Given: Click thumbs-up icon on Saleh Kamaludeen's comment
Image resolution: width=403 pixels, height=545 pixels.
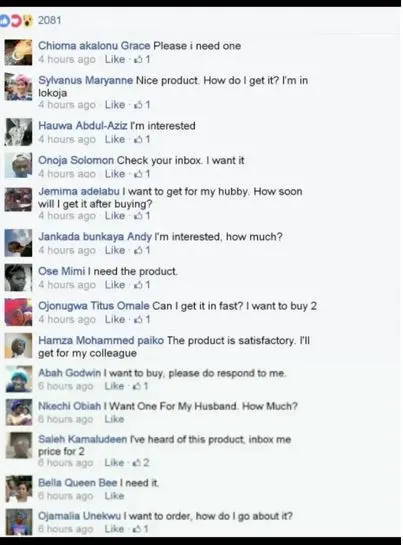Looking at the screenshot, I should (x=137, y=463).
